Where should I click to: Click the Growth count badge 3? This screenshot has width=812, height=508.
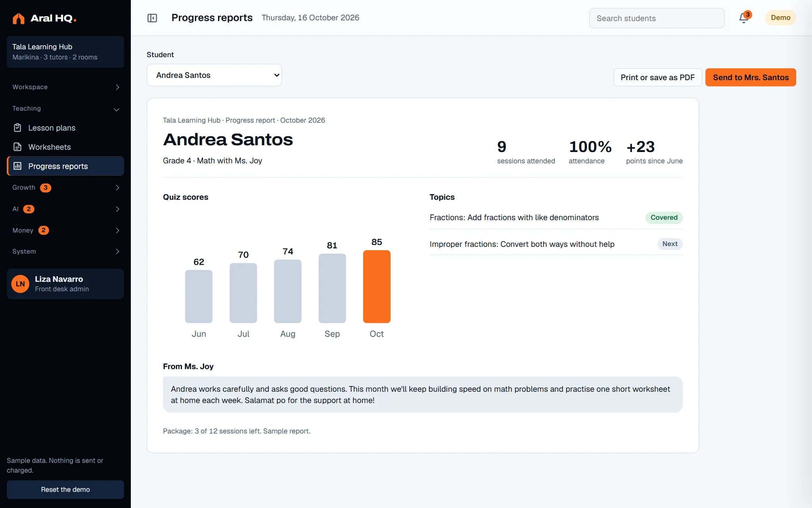[x=46, y=187]
